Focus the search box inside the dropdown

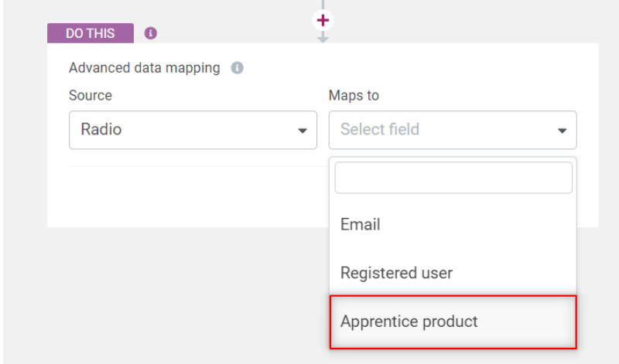pos(453,178)
